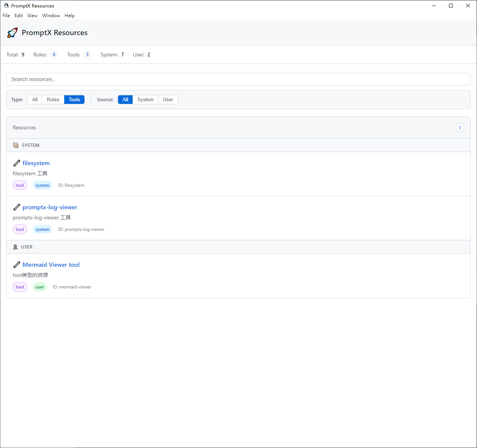Open the Mermaid Viewer tool link
This screenshot has width=477, height=448.
(51, 265)
